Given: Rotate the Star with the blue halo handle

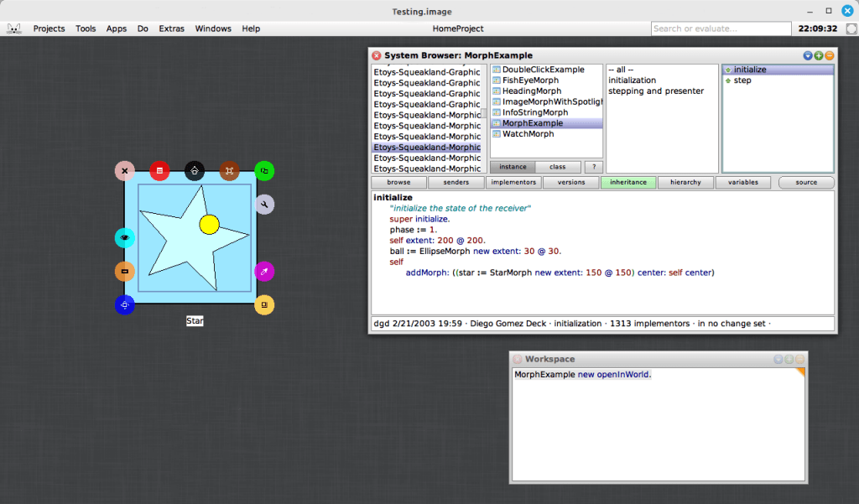Looking at the screenshot, I should [124, 305].
